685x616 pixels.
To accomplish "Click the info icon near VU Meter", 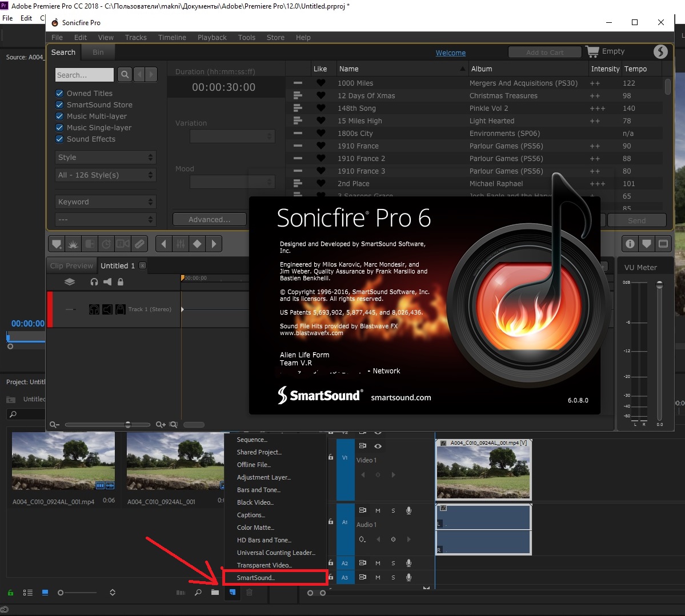I will click(630, 244).
